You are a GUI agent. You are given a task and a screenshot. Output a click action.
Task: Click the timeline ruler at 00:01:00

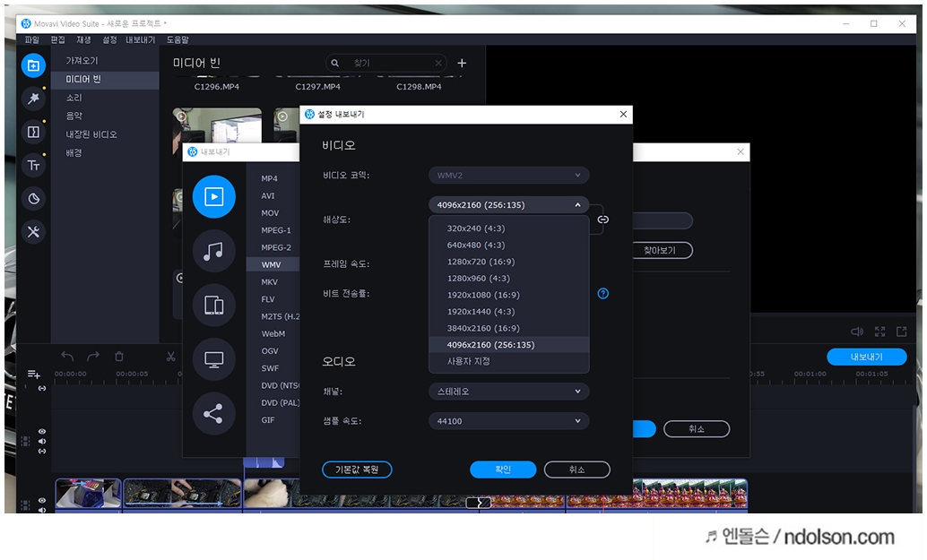point(810,374)
